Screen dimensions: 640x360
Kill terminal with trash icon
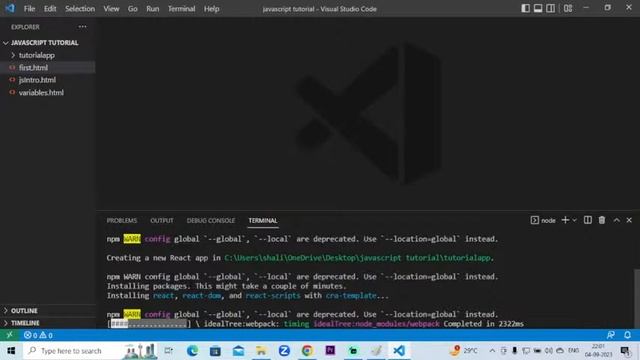click(x=602, y=220)
